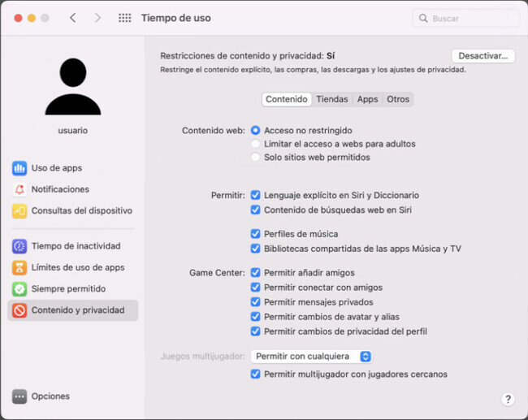Uncheck Lenguaje explícito en Siri y Diccionario
Viewport: 528px width, 420px height.
[x=255, y=196]
